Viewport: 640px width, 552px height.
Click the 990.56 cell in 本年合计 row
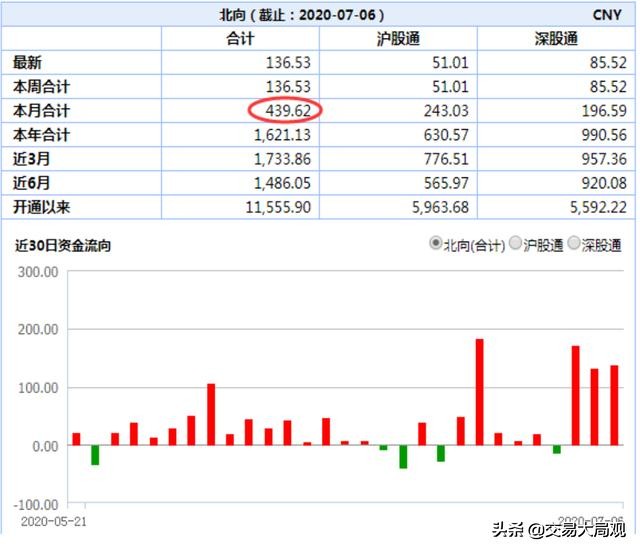coord(604,135)
